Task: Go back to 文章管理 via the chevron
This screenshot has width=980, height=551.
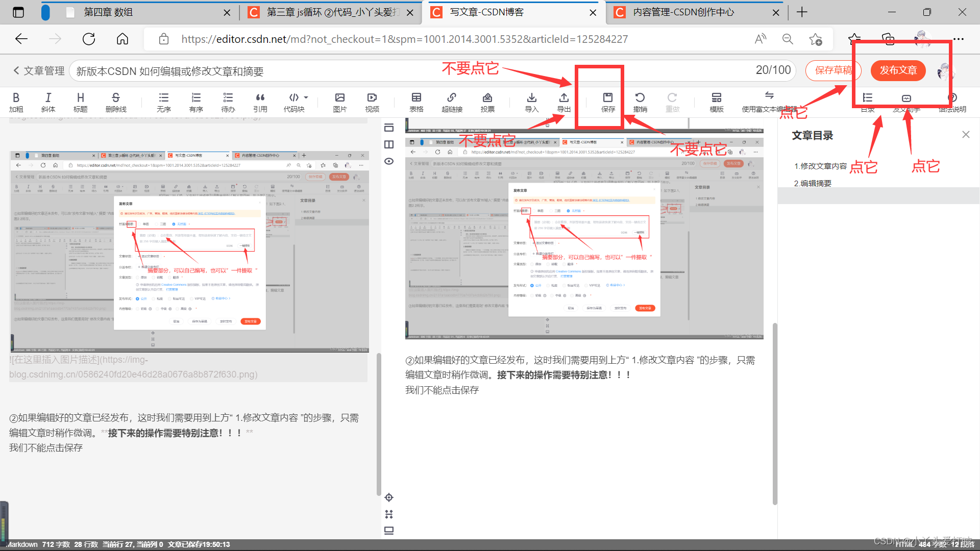Action: click(x=16, y=70)
